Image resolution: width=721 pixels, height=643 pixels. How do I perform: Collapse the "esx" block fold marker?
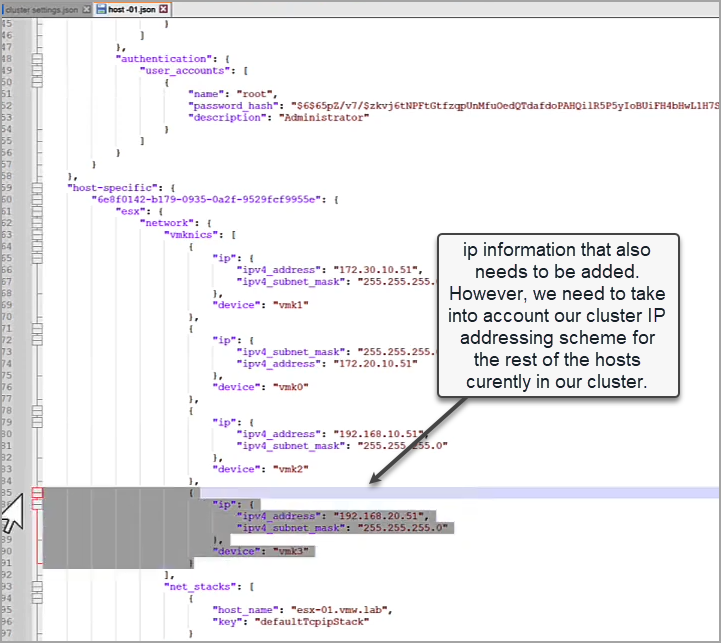(37, 211)
